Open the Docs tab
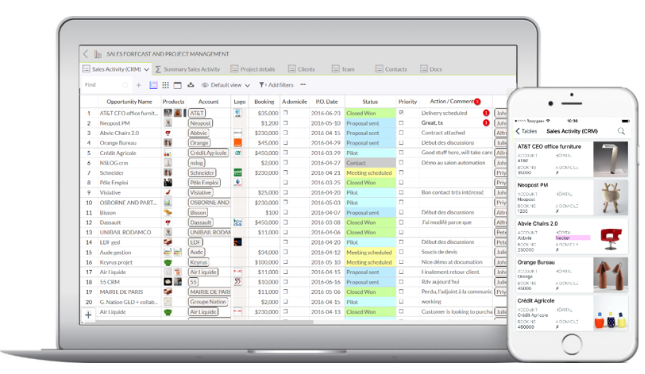This screenshot has height=374, width=645. click(431, 70)
